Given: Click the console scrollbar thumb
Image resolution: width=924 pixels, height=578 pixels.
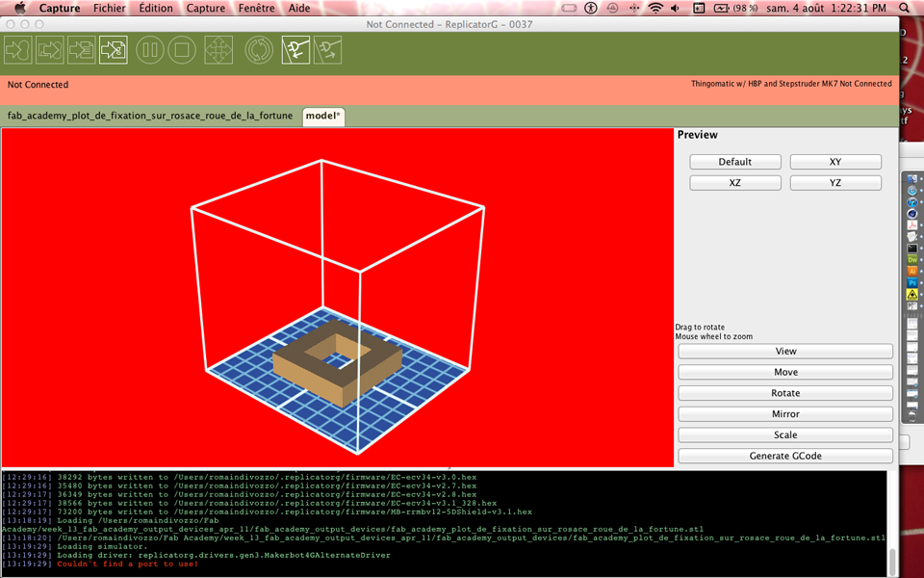Looking at the screenshot, I should [892, 561].
